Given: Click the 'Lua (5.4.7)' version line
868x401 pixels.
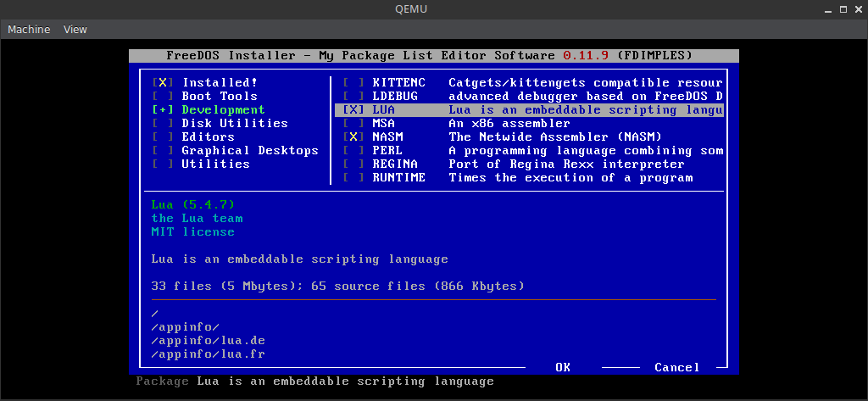Looking at the screenshot, I should [193, 205].
